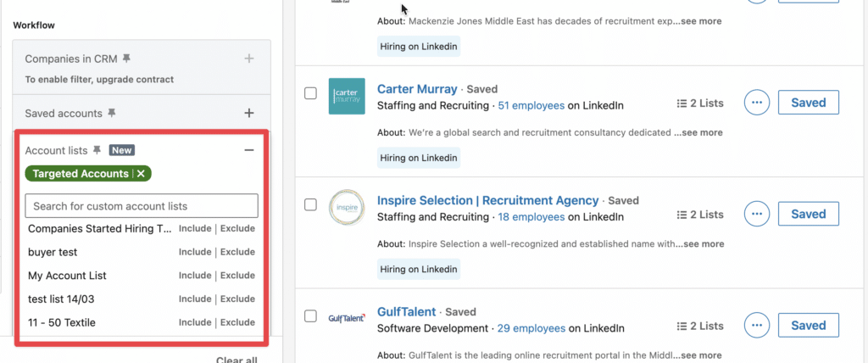Click Hiring on Linkedin tag under Mackenzie Jones
The height and width of the screenshot is (363, 868).
tap(419, 47)
